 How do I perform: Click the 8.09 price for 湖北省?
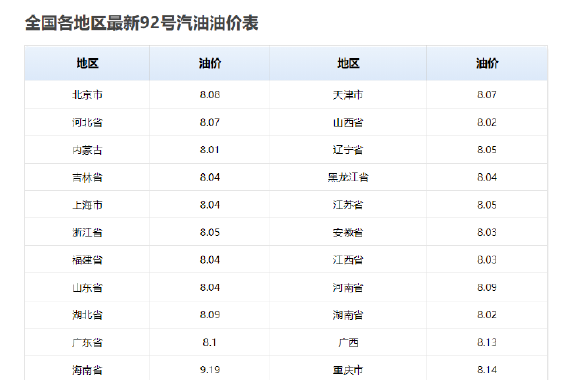[210, 315]
